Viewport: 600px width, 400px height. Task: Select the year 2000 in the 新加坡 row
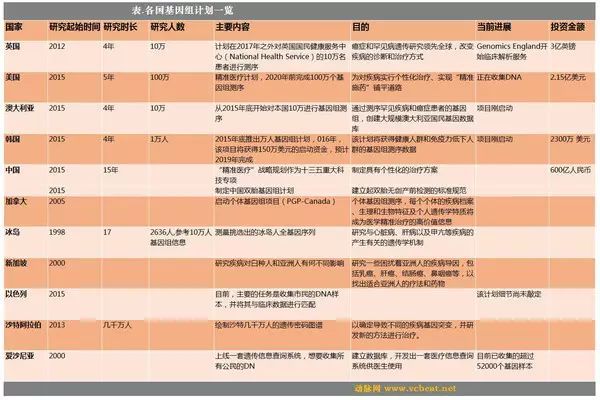coord(57,263)
